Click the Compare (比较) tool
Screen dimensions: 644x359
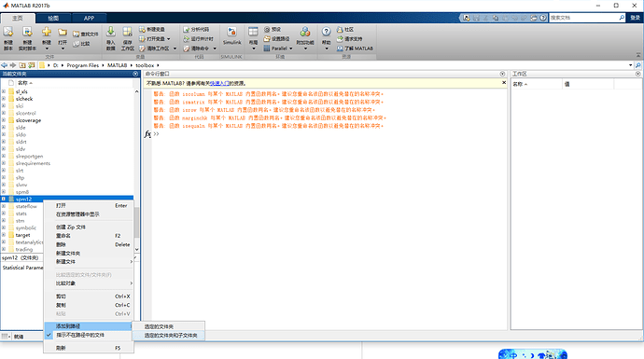pos(81,44)
